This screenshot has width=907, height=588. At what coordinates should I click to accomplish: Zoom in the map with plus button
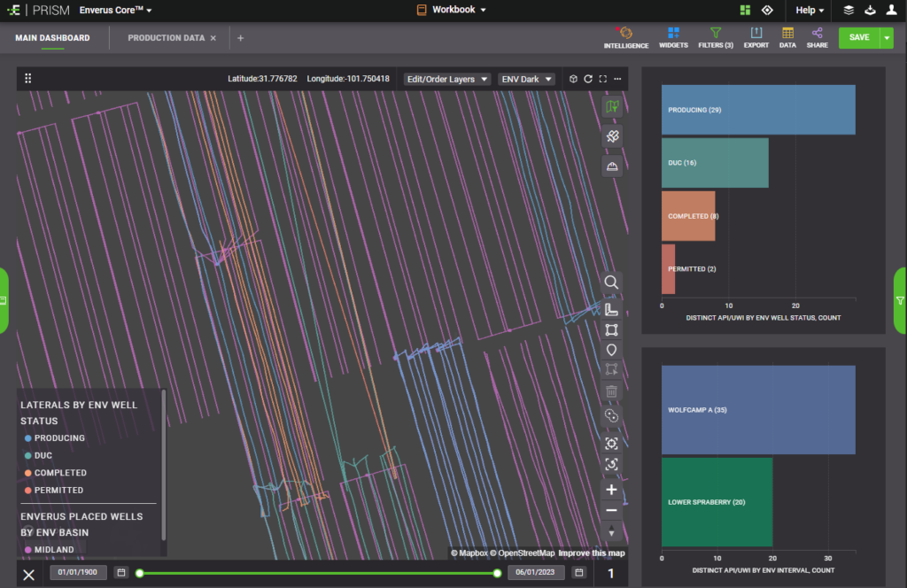tap(611, 490)
